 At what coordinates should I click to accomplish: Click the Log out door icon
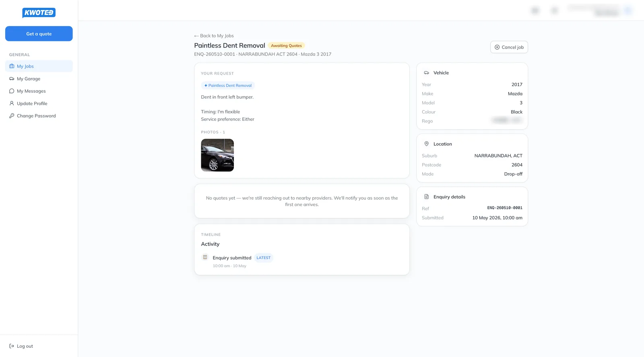[12, 346]
